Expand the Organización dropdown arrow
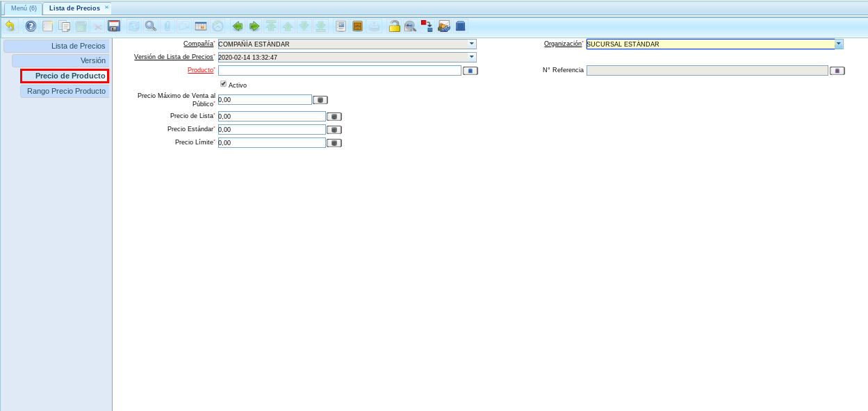The height and width of the screenshot is (411, 868). tap(839, 44)
